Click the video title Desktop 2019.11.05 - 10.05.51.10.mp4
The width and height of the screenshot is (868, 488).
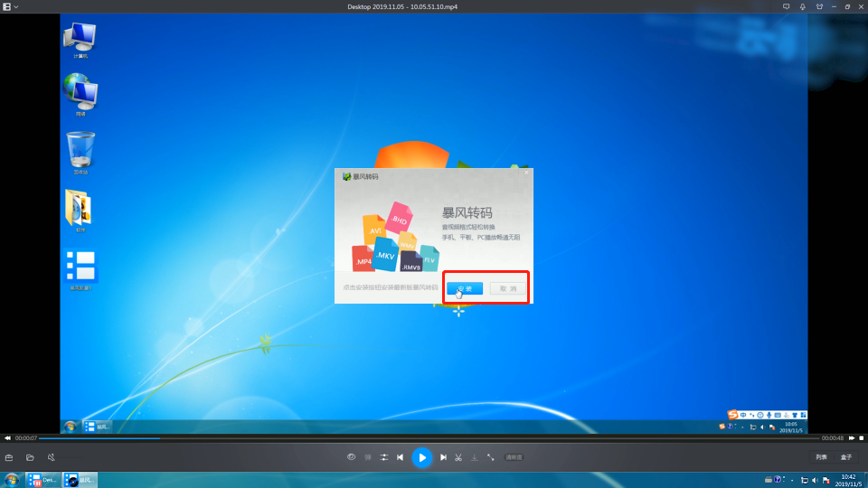(x=402, y=6)
